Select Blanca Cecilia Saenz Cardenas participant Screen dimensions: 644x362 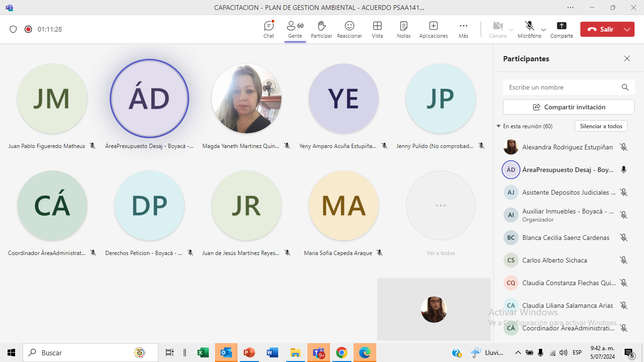pyautogui.click(x=566, y=238)
